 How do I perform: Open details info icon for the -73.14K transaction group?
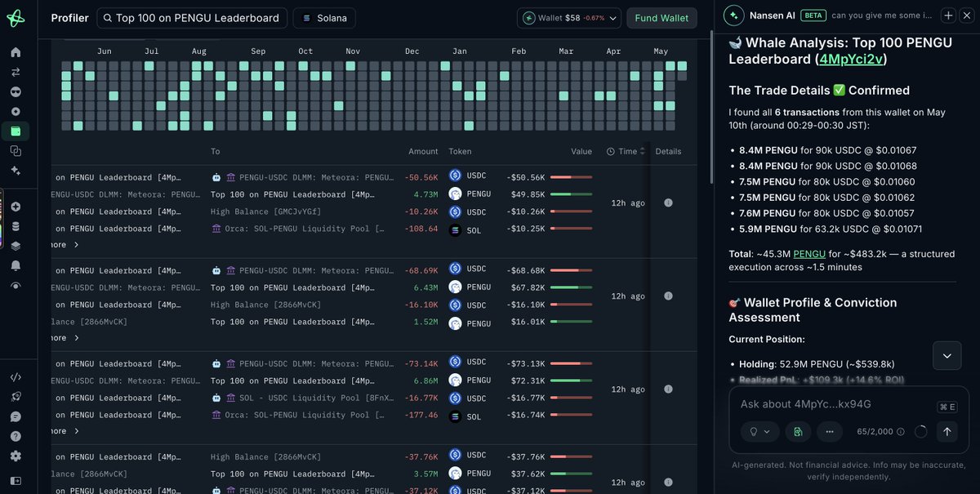pyautogui.click(x=668, y=389)
